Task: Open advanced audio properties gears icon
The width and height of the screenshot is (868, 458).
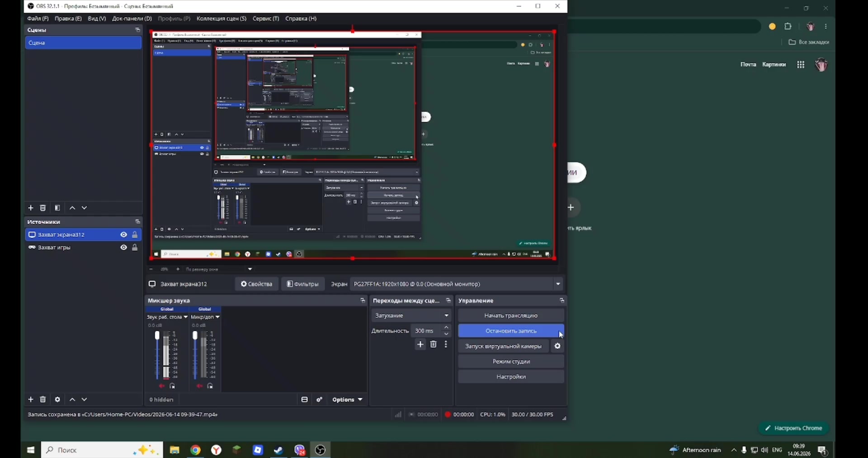Action: tap(320, 400)
